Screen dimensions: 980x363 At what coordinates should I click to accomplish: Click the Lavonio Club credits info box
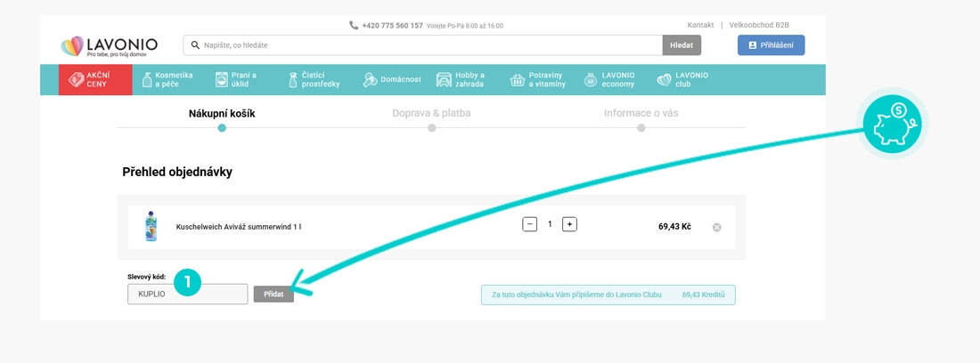pyautogui.click(x=608, y=295)
